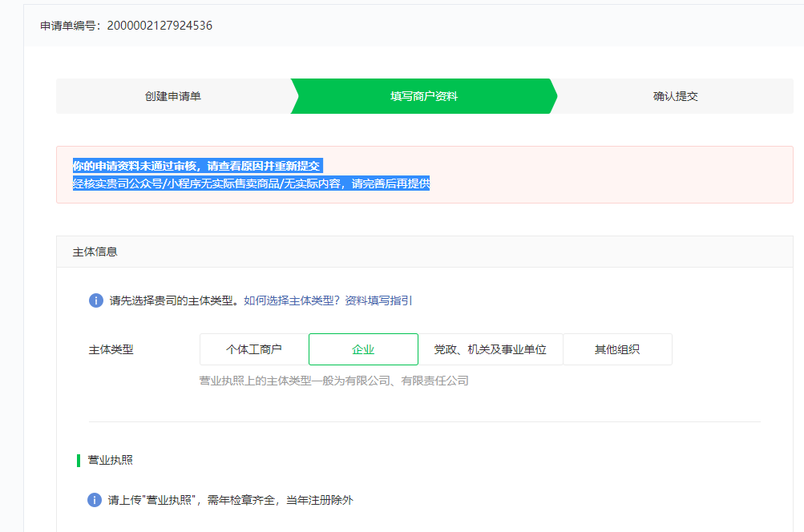
Task: Select 党政、机关及事业单位 option
Action: tap(490, 349)
